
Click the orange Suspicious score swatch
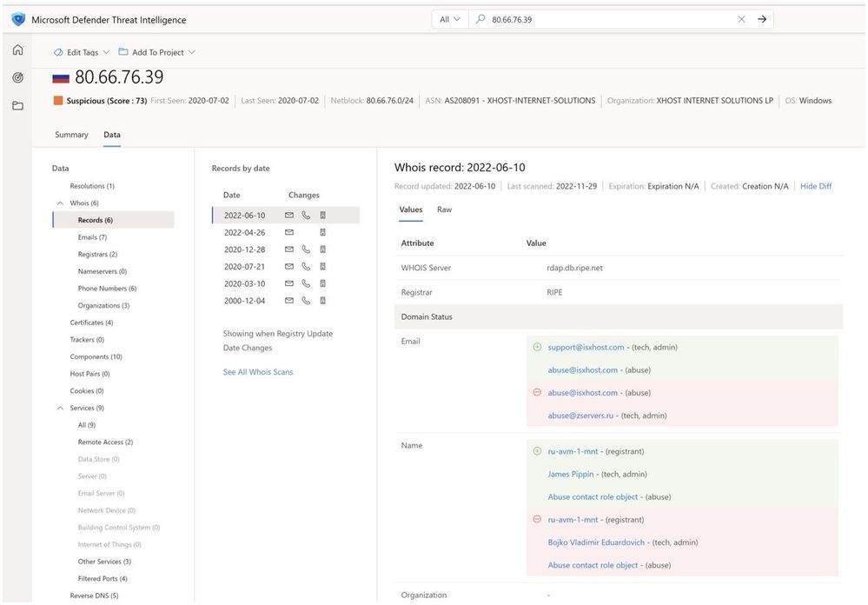click(58, 100)
